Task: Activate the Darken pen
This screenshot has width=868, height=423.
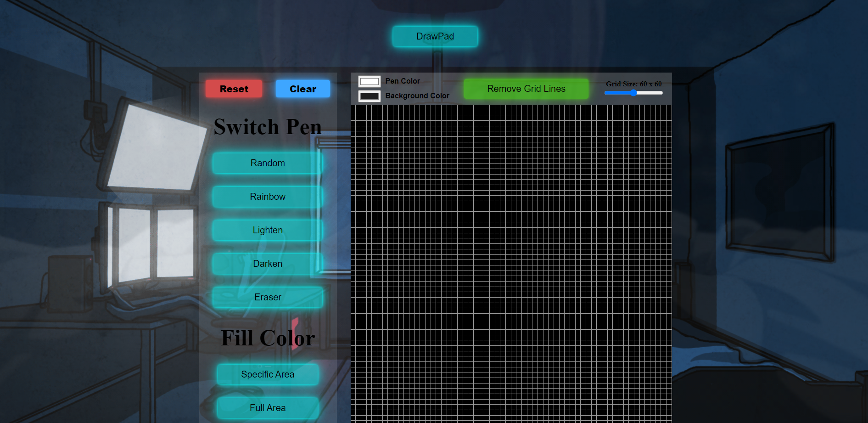Action: (x=268, y=264)
